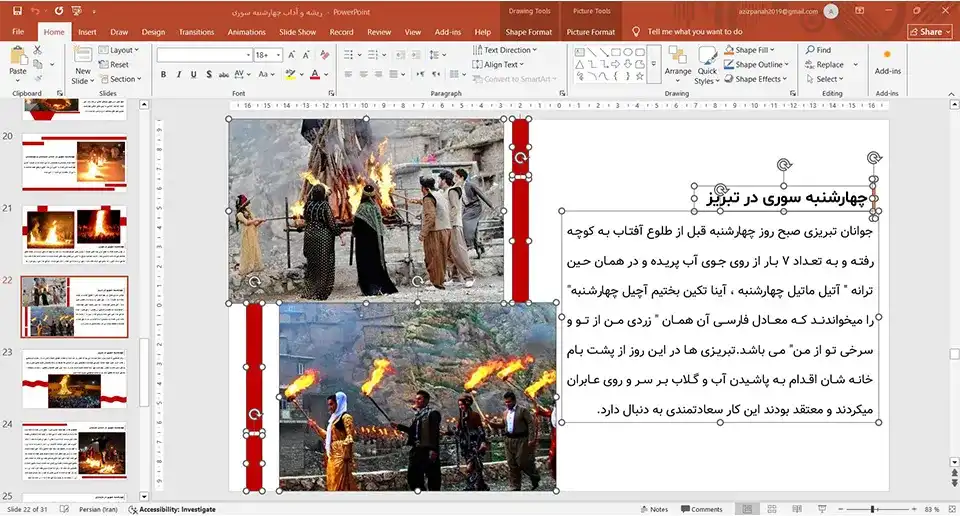This screenshot has width=960, height=516.
Task: Align text left in paragraph group
Action: [x=348, y=75]
